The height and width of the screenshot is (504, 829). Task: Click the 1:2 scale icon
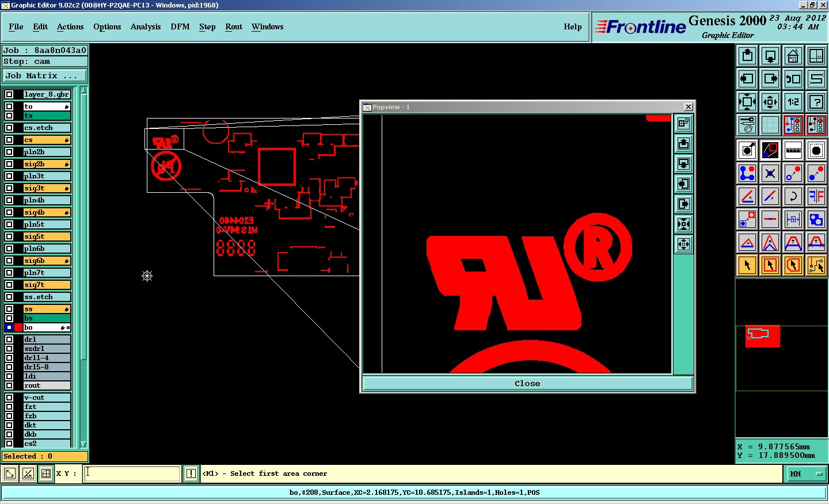click(793, 102)
